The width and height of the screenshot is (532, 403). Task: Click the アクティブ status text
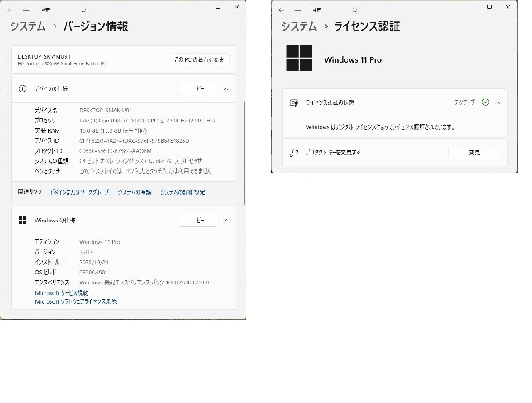[x=465, y=103]
